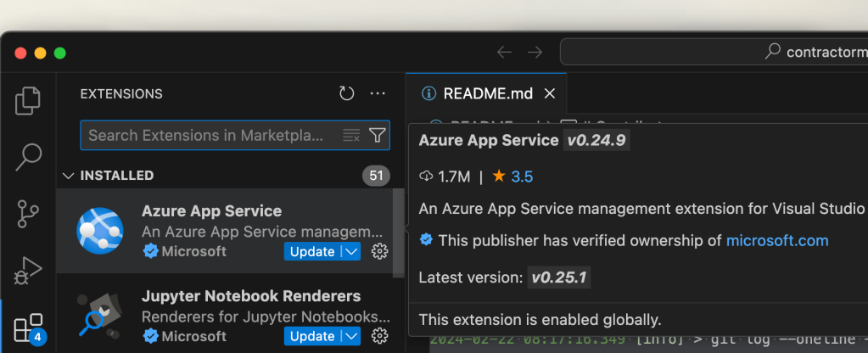This screenshot has height=353, width=868.
Task: Refresh the extensions list
Action: point(346,93)
